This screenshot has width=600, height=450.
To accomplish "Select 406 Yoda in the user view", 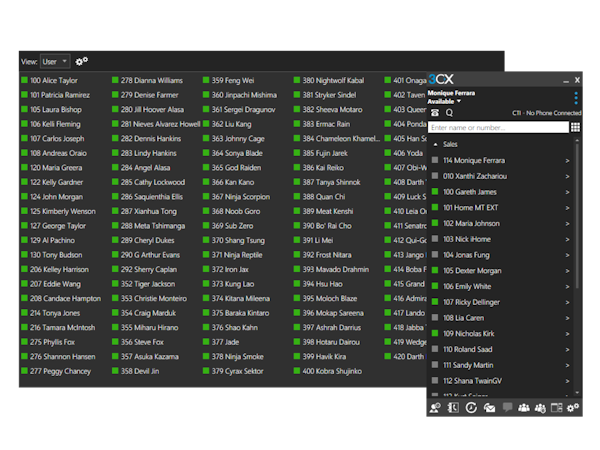I will [404, 153].
